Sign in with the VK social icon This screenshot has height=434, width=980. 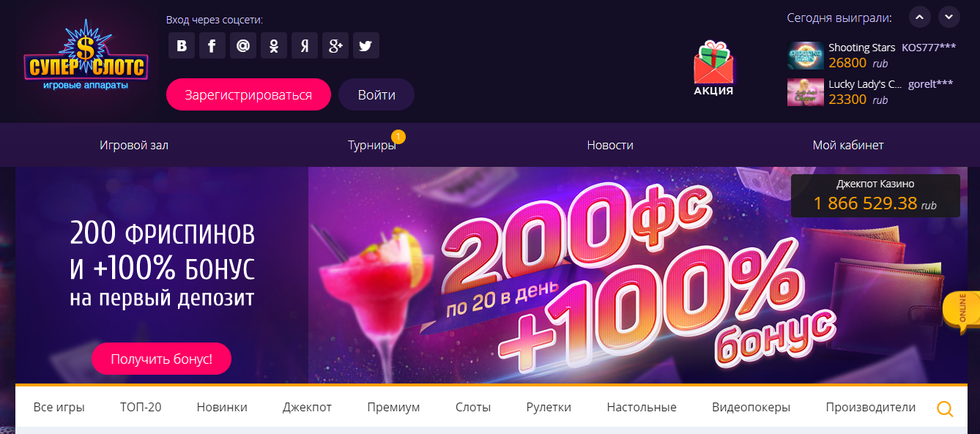[181, 45]
